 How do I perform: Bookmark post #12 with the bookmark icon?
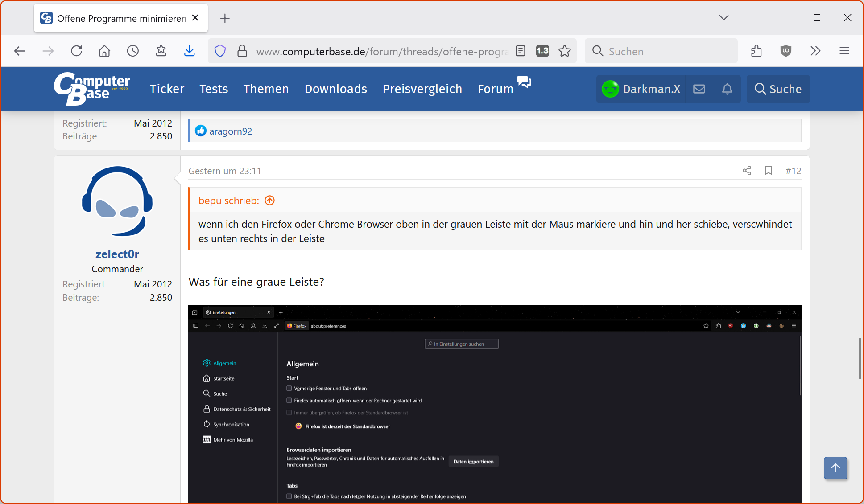pos(768,171)
